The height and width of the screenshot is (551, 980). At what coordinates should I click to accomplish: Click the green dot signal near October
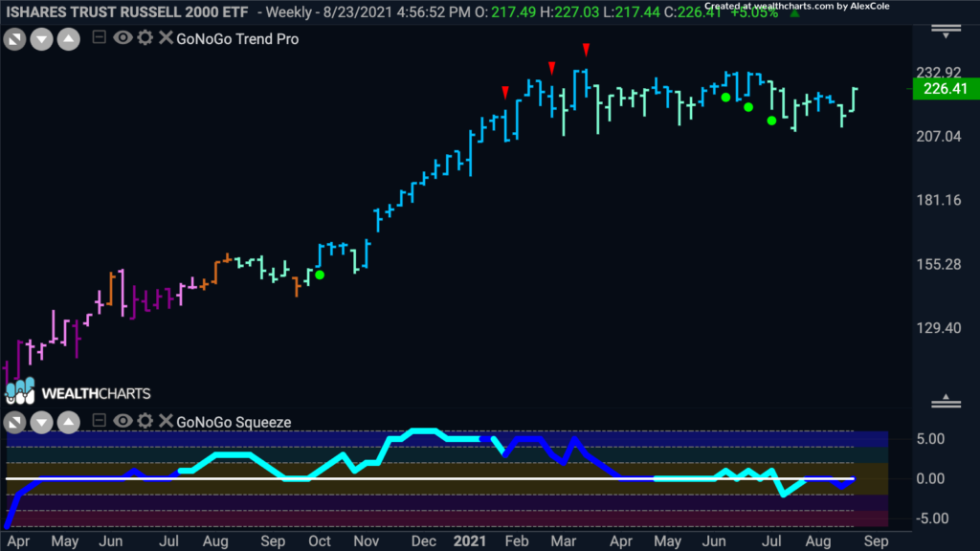click(x=320, y=275)
